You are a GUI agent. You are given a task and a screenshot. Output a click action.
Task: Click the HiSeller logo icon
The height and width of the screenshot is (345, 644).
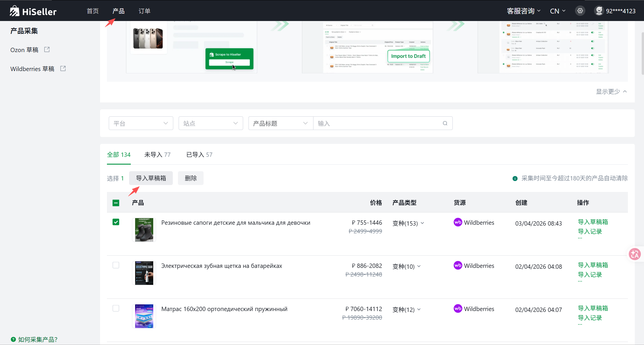pyautogui.click(x=14, y=11)
